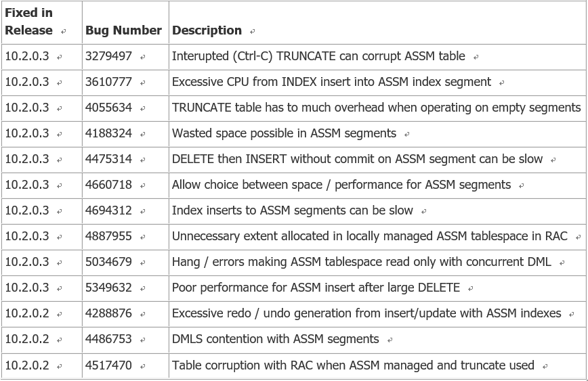Click the 'Wasted space possible' description
This screenshot has width=588, height=381.
[284, 133]
